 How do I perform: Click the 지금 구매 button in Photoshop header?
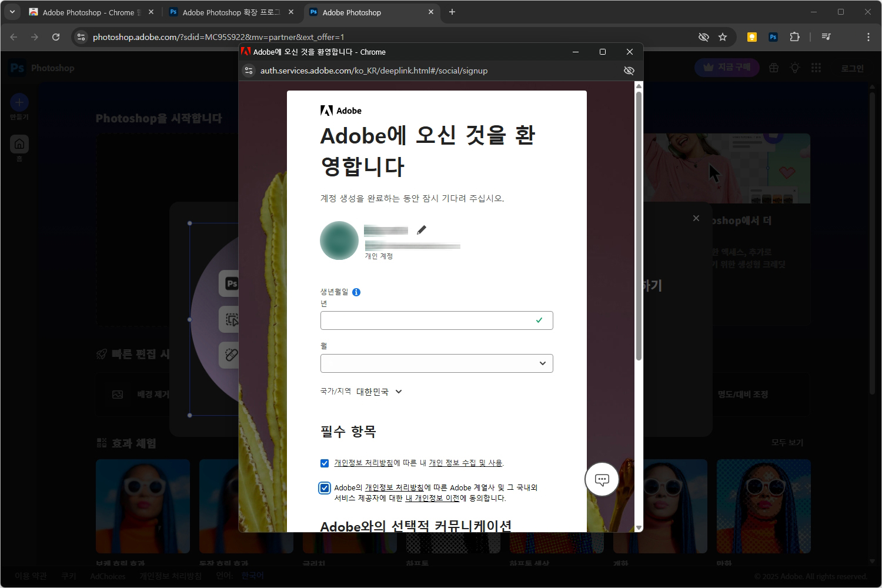727,68
